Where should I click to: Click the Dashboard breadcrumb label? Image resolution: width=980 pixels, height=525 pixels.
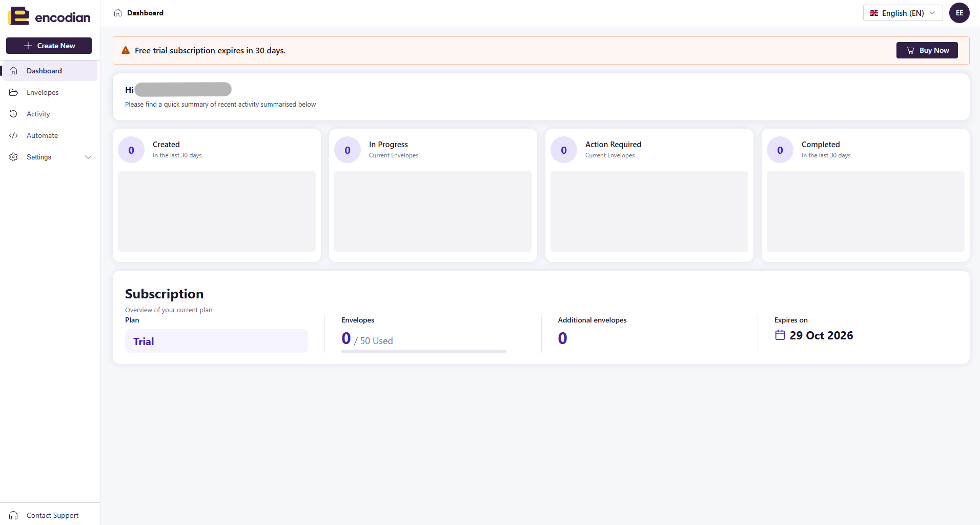pos(145,13)
